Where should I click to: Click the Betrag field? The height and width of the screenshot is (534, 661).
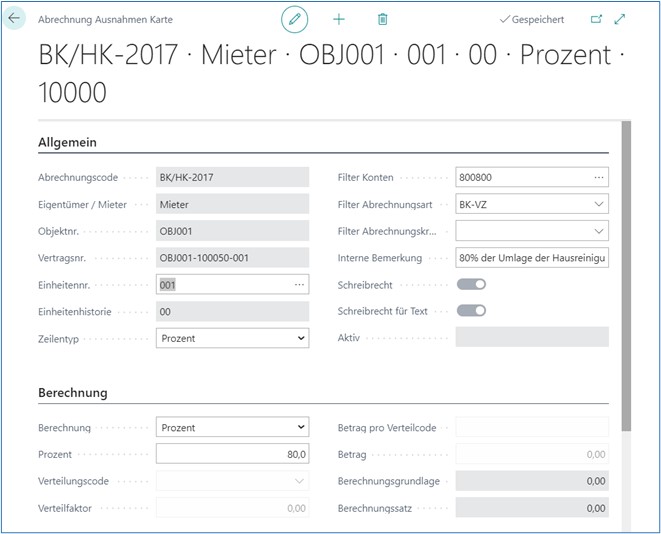click(x=532, y=454)
